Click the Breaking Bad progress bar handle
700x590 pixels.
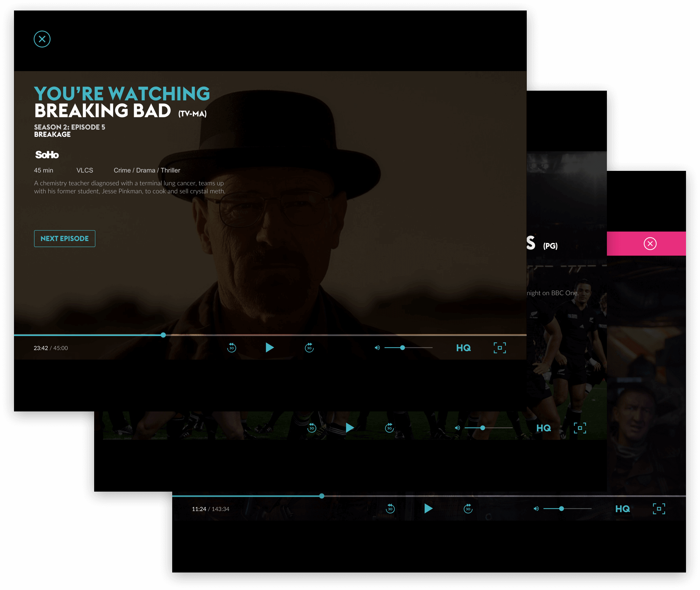coord(163,335)
